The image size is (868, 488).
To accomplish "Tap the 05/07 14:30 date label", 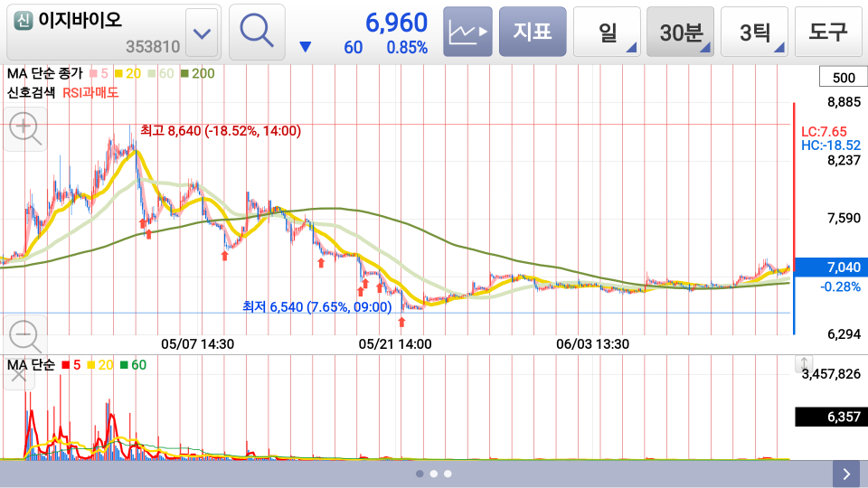I will point(197,344).
